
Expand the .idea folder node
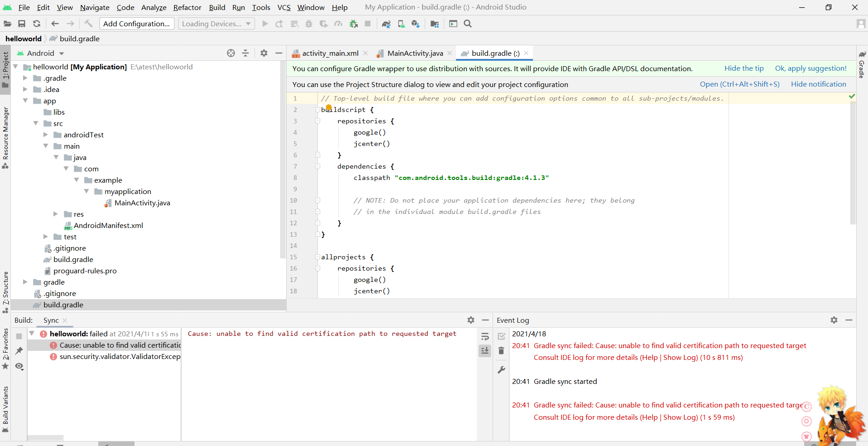(25, 89)
